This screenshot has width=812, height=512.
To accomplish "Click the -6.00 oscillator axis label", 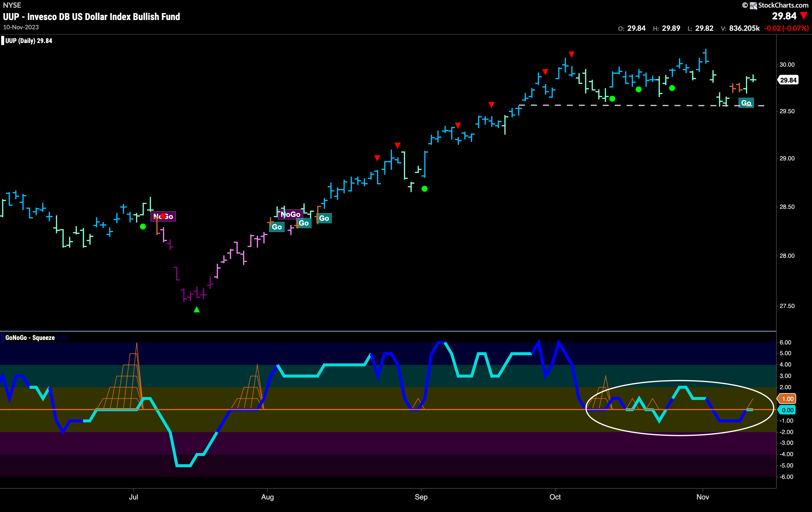I will (786, 477).
